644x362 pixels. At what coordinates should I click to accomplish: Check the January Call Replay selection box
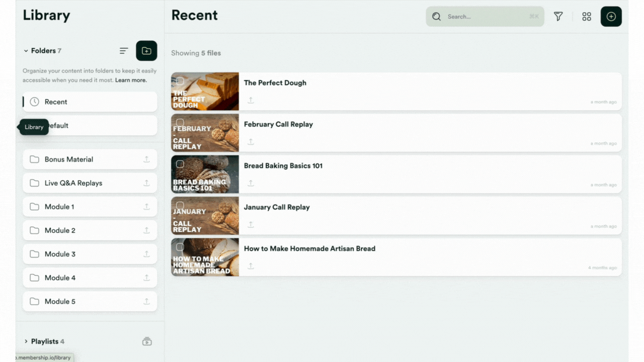(x=180, y=205)
